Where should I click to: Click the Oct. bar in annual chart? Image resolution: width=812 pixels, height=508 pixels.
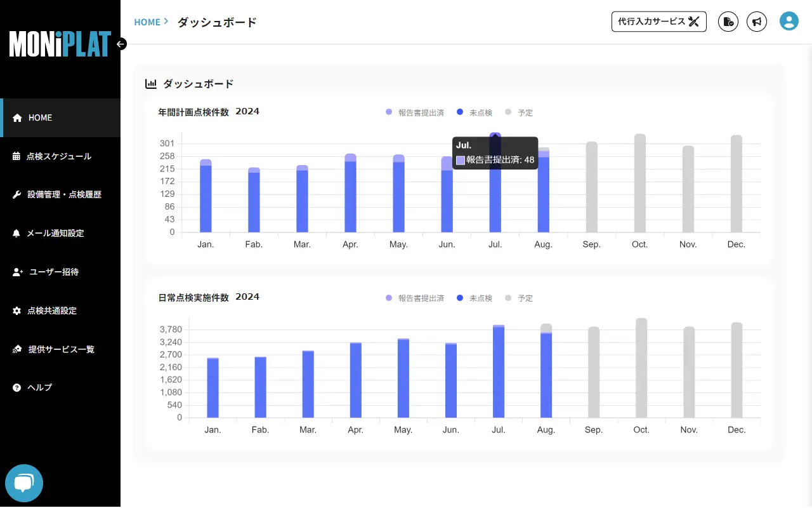coord(639,184)
